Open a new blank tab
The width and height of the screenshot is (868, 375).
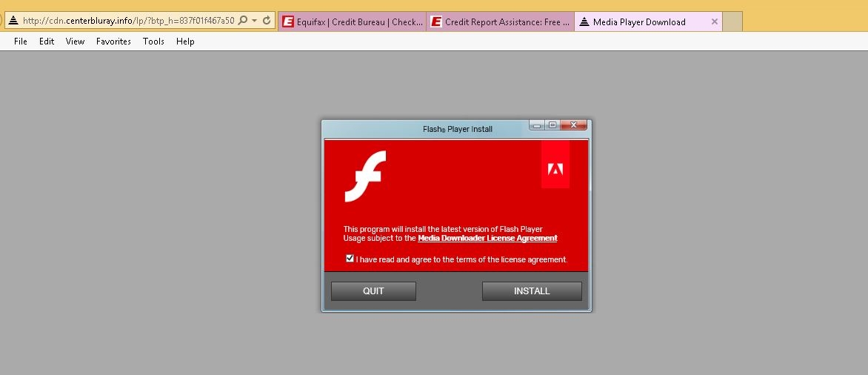tap(732, 21)
